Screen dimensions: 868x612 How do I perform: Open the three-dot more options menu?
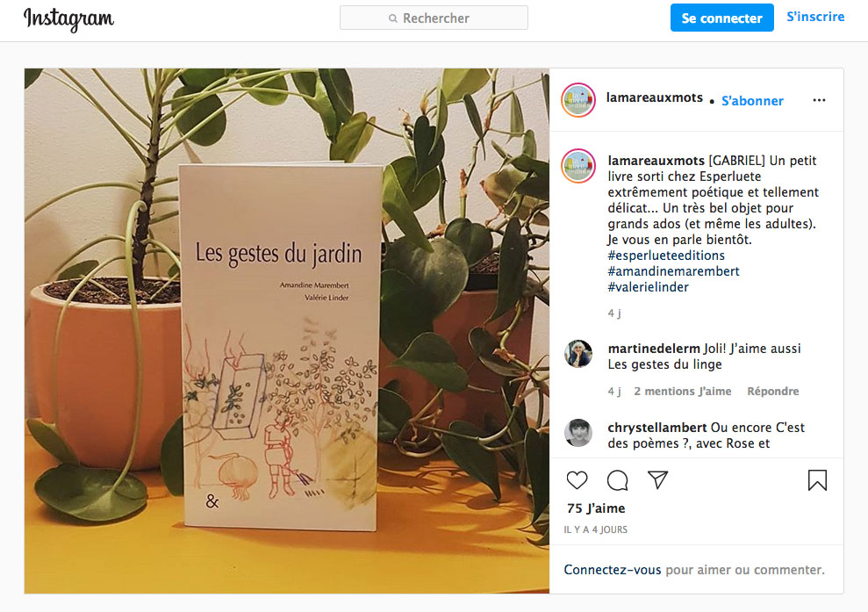click(x=819, y=100)
